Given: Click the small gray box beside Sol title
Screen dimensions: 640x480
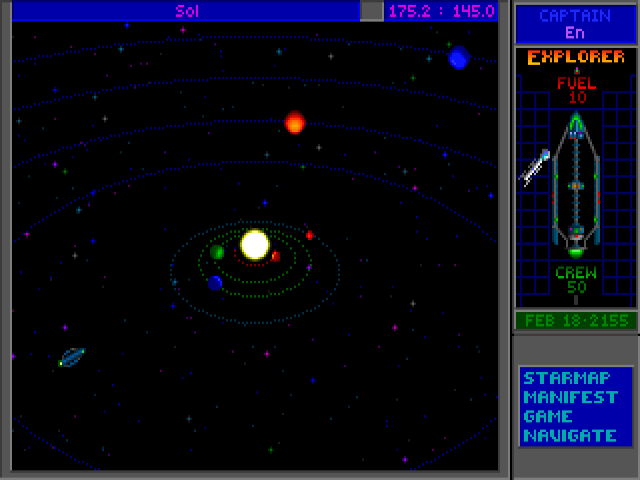Looking at the screenshot, I should (x=372, y=11).
